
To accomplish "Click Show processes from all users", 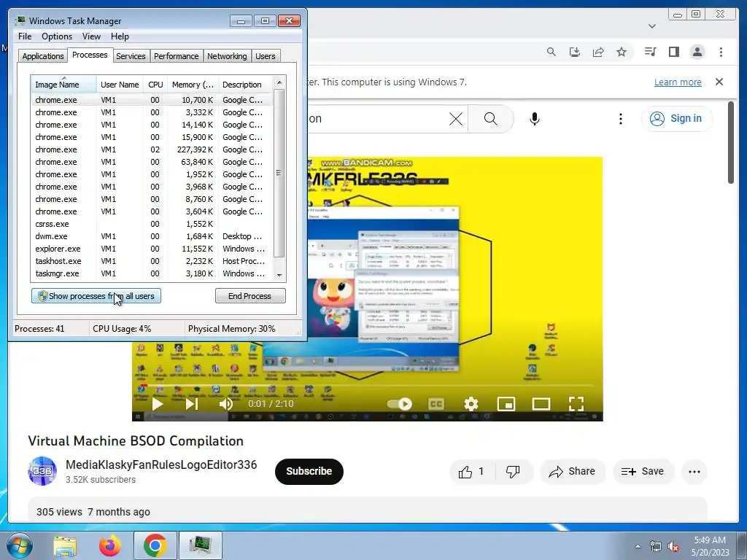I will click(x=96, y=296).
